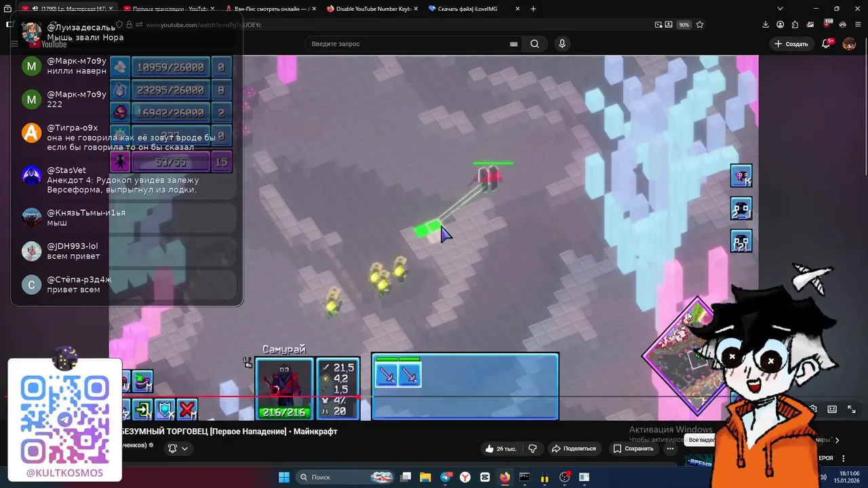Click the Поиск taskbar search box
Viewport: 868px width, 488px height.
(x=346, y=477)
